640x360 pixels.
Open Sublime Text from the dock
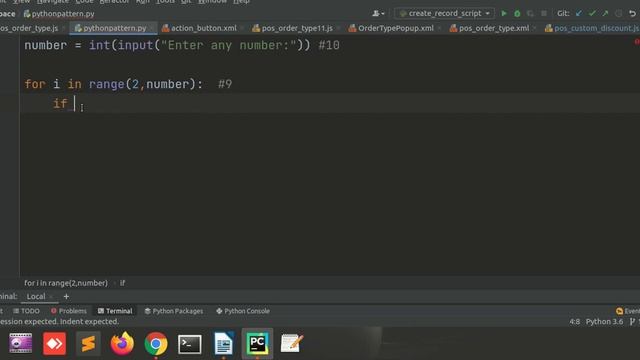(x=88, y=343)
